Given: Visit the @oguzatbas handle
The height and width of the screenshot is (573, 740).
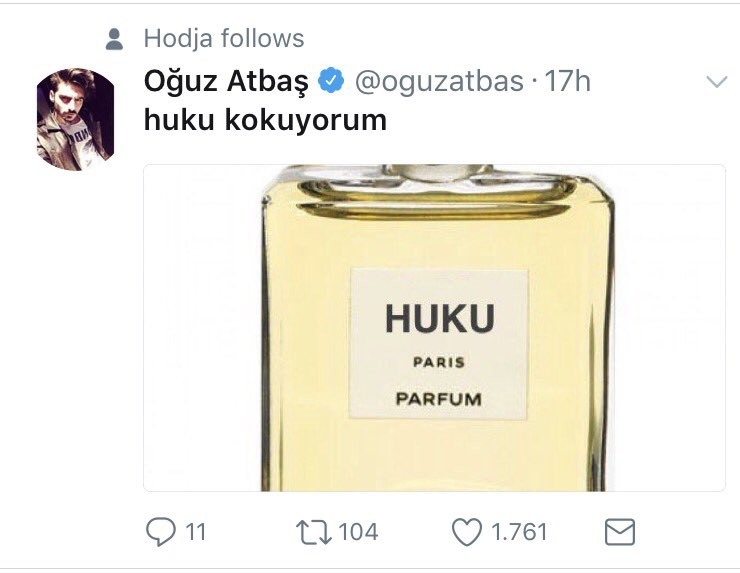Looking at the screenshot, I should [x=439, y=81].
